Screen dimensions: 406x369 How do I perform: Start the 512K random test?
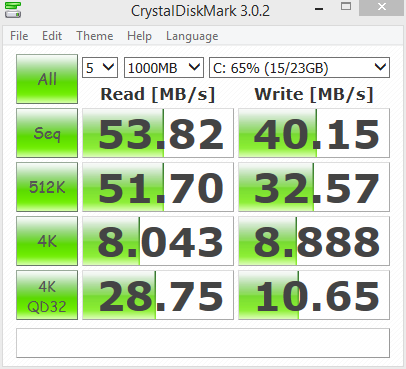click(47, 187)
